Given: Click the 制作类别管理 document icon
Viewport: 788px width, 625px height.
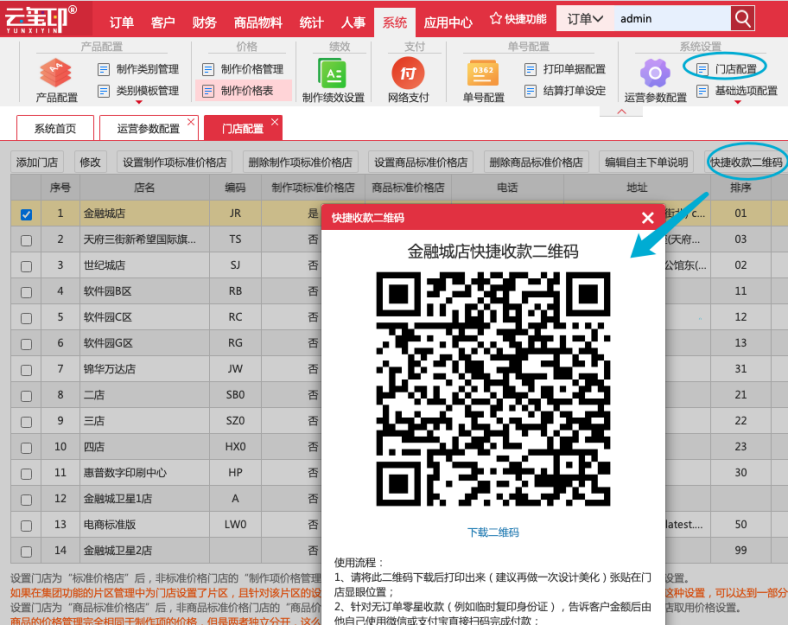Looking at the screenshot, I should click(104, 69).
